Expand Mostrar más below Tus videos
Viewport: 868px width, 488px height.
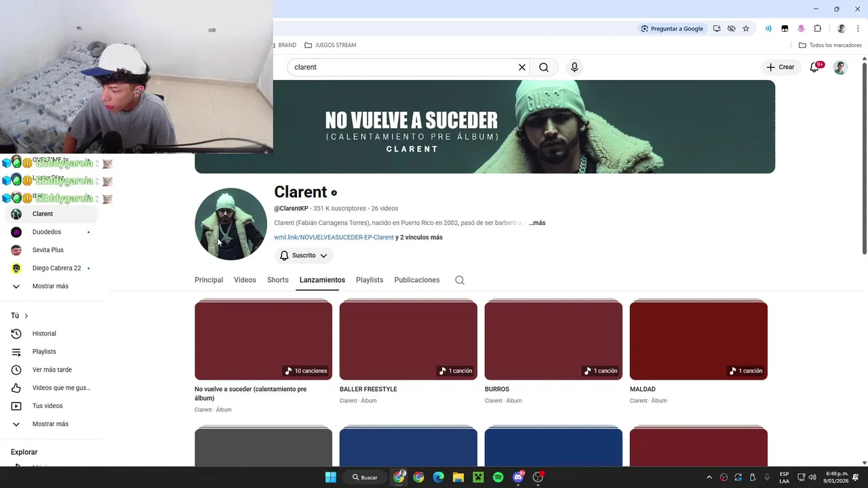[x=53, y=424]
